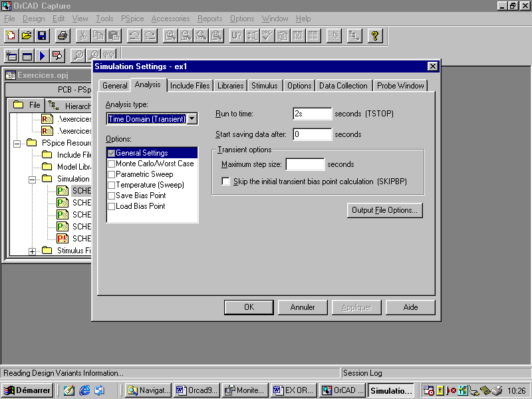This screenshot has width=532, height=399.
Task: Open the Accessories menu
Action: point(170,19)
